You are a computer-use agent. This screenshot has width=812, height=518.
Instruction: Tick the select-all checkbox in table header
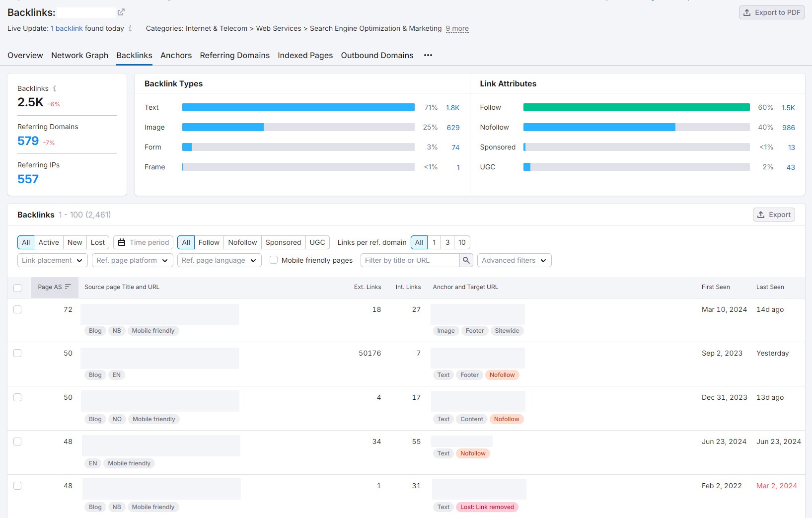click(x=17, y=288)
